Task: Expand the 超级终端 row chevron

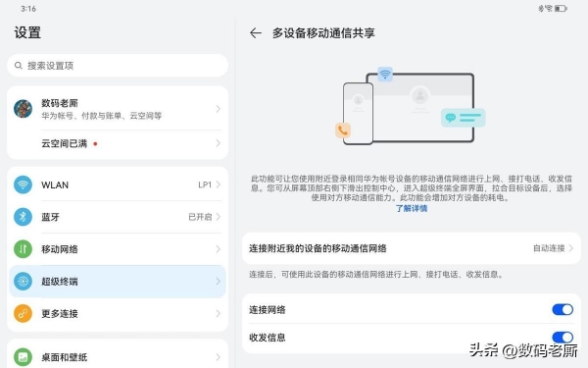Action: coord(218,282)
